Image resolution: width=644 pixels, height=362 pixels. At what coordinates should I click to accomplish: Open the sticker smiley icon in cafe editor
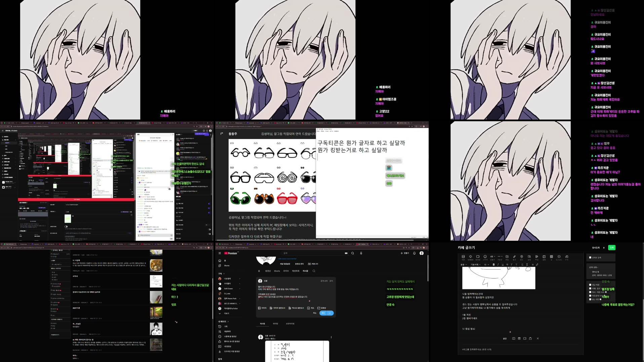tap(485, 257)
